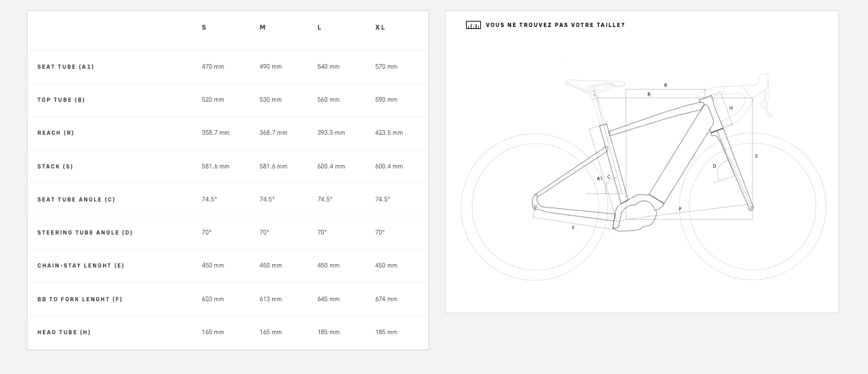The width and height of the screenshot is (868, 374).
Task: Click the BB to Fork Lenght (F) label
Action: (80, 299)
